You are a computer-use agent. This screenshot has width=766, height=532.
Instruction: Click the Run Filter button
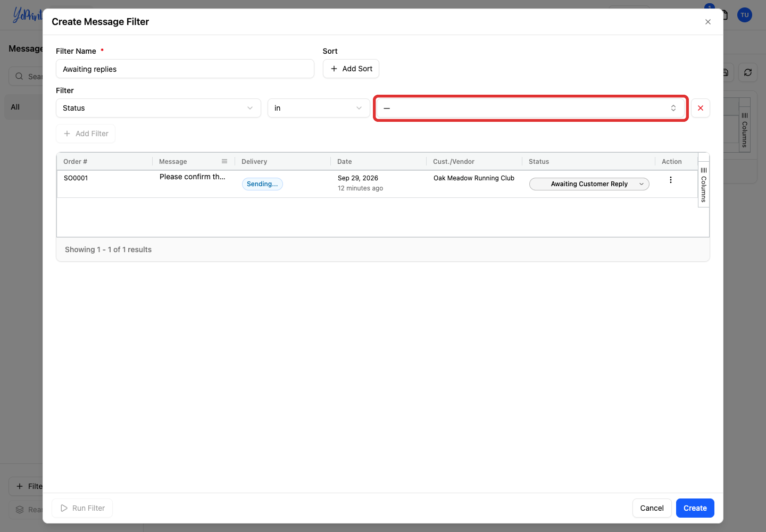tap(82, 508)
